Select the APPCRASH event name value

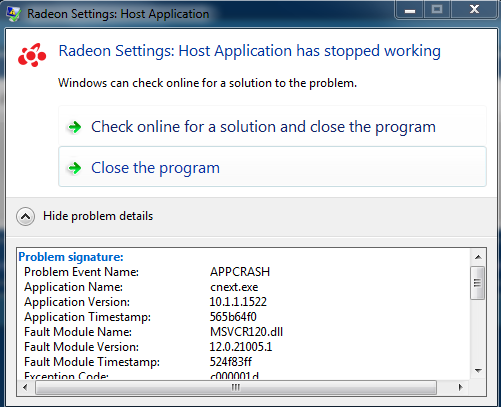pos(240,272)
